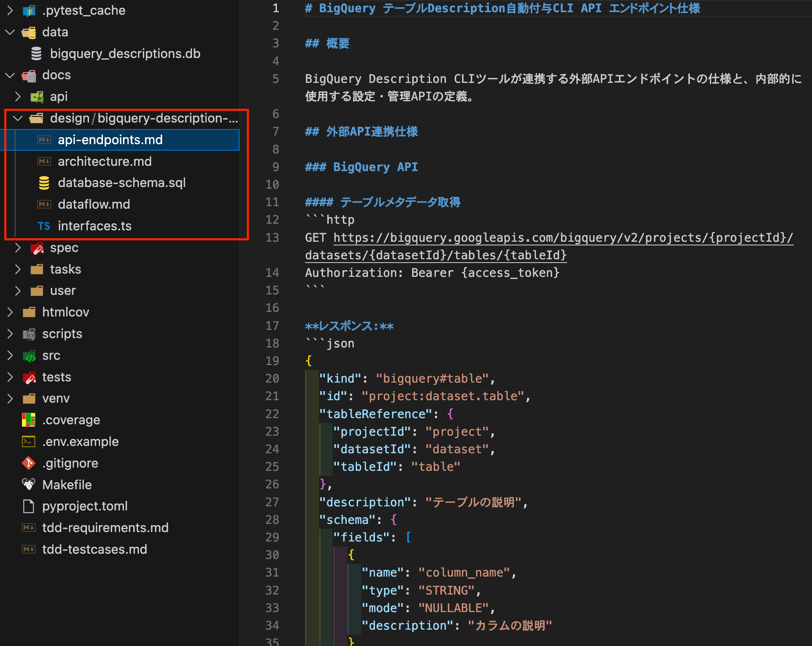Expand the spec folder chevron

[18, 247]
